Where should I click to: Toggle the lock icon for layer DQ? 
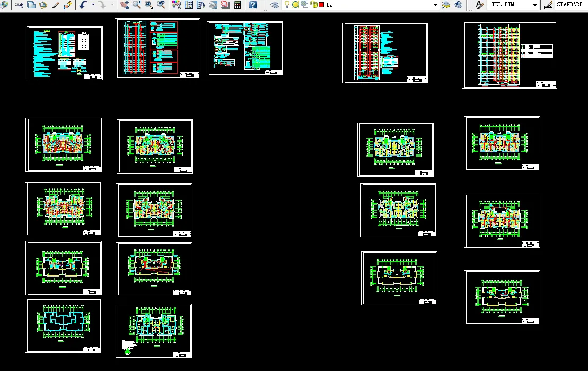point(313,4)
